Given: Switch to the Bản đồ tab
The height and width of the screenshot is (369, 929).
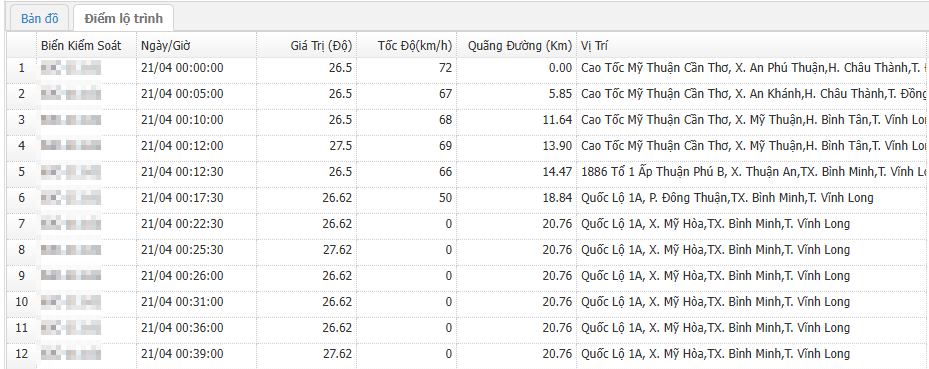Looking at the screenshot, I should point(40,18).
